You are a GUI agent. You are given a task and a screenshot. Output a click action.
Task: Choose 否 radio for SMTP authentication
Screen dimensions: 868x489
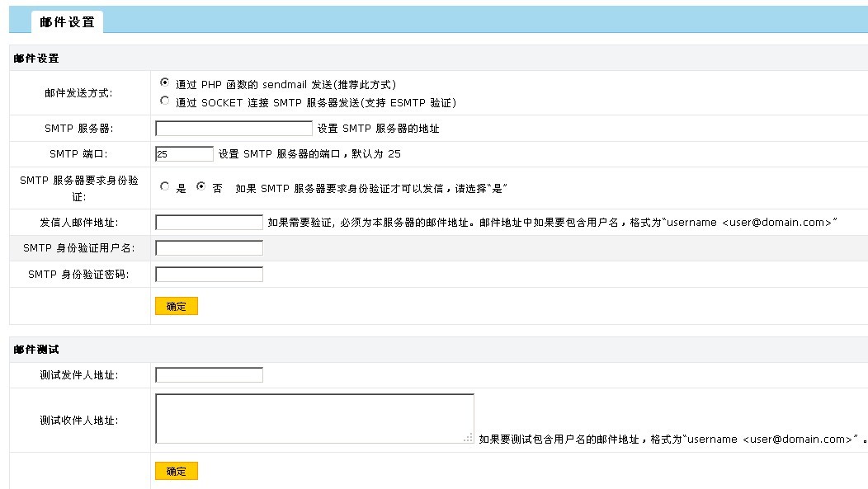pyautogui.click(x=200, y=187)
